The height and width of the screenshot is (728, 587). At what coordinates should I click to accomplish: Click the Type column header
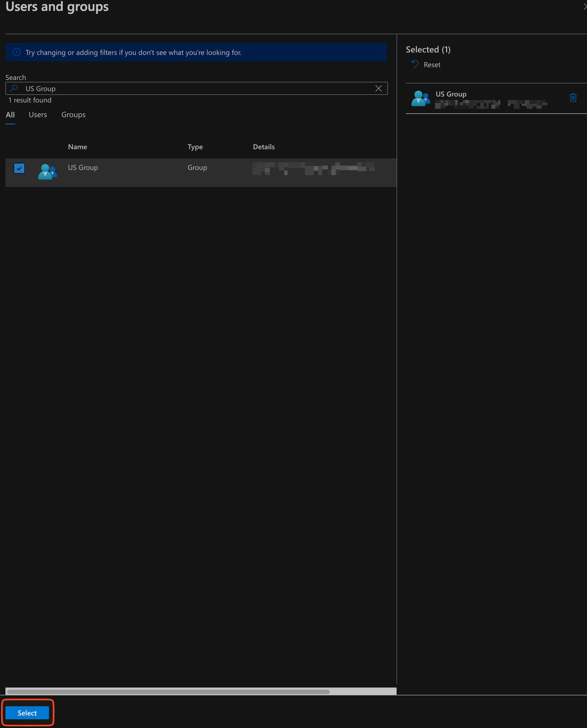click(x=195, y=147)
